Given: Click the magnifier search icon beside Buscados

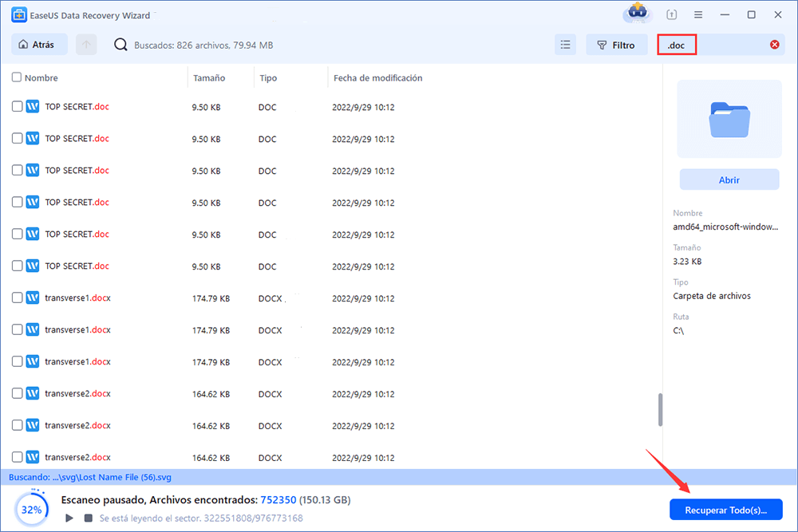Looking at the screenshot, I should click(120, 45).
